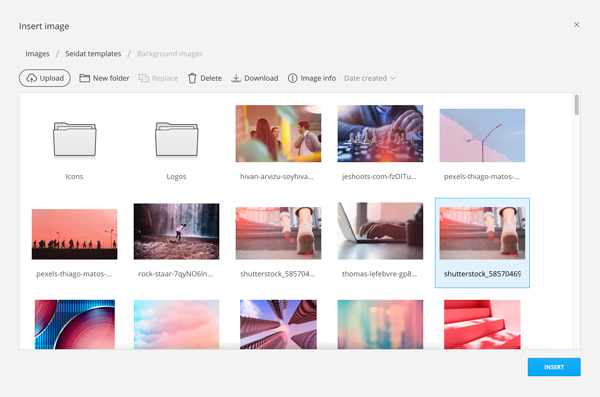
Task: Select the hivan-arvizu-soyhiva thumbnail
Action: [278, 134]
